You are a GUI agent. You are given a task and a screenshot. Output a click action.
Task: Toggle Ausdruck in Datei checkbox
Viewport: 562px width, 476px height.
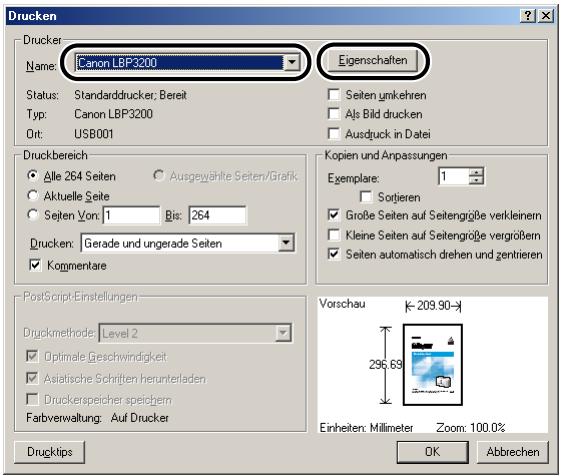pyautogui.click(x=334, y=134)
